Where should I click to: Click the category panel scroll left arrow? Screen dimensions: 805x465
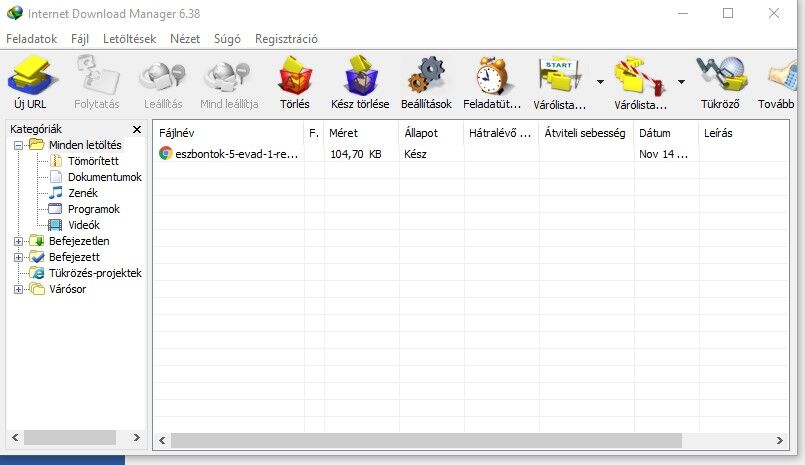15,438
